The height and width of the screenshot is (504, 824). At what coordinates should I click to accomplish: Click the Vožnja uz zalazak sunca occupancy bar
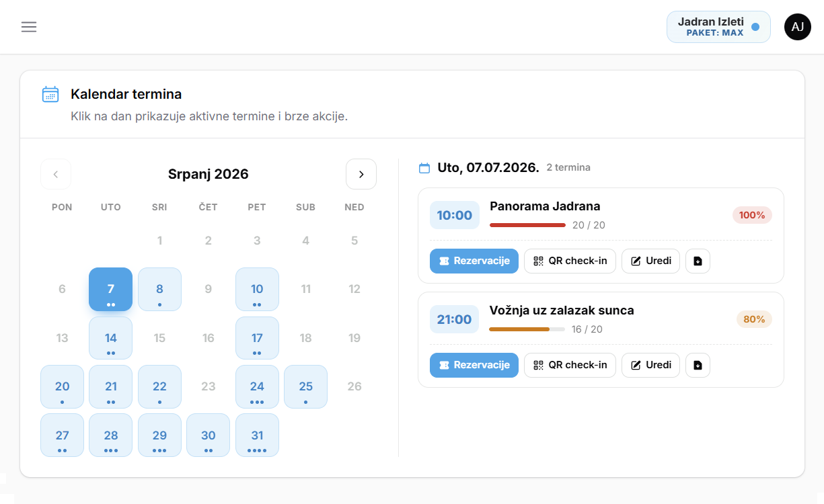pyautogui.click(x=527, y=329)
